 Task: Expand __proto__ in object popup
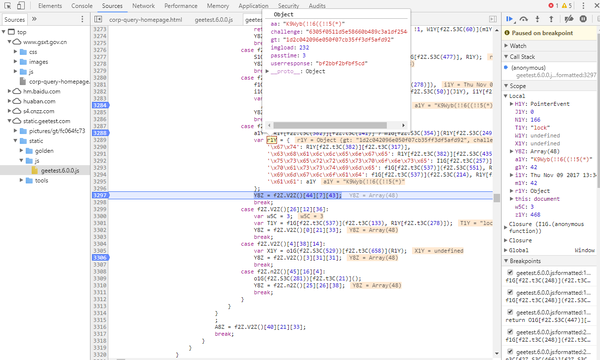[x=267, y=72]
